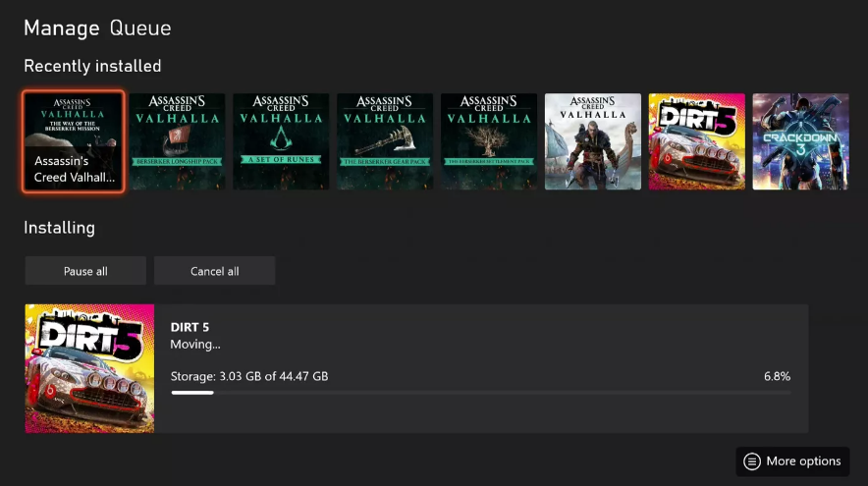Click DIRT 5 move progress bar

tap(481, 393)
